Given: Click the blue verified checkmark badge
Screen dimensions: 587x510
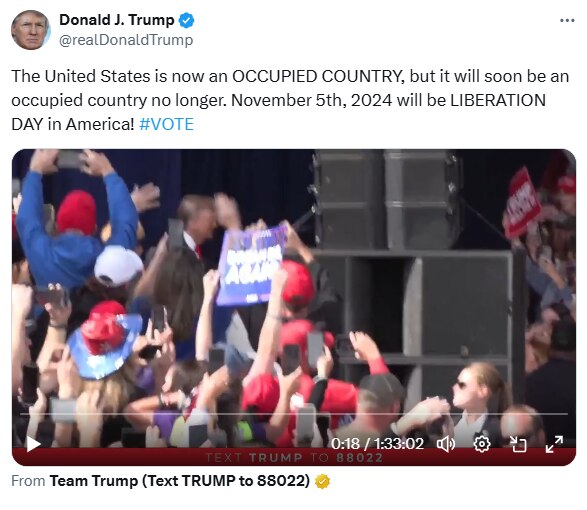Looking at the screenshot, I should click(186, 20).
